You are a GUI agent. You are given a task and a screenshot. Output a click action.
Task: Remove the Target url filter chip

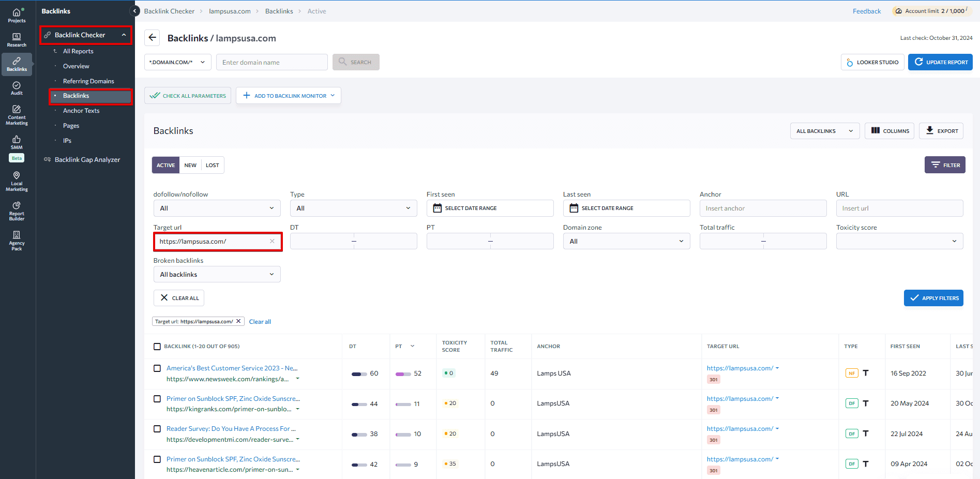[x=238, y=321]
